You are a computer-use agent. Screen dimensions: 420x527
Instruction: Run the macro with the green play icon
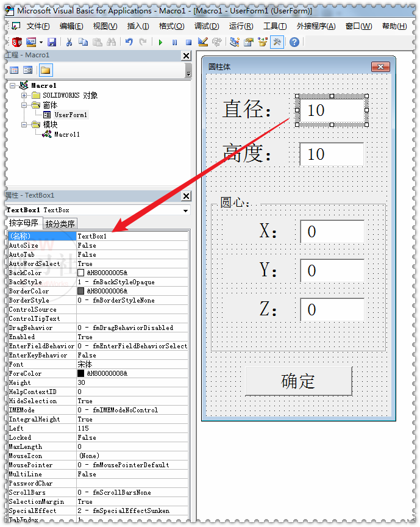pyautogui.click(x=160, y=42)
